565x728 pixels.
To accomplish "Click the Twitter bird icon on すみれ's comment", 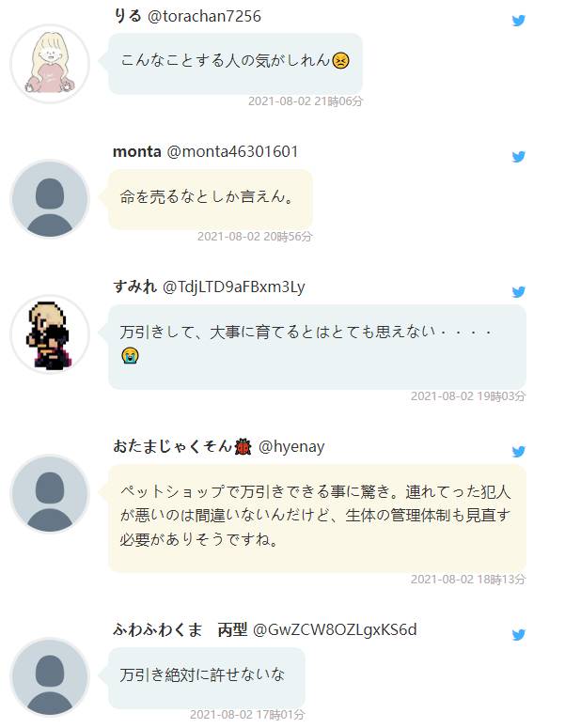I will tap(519, 291).
